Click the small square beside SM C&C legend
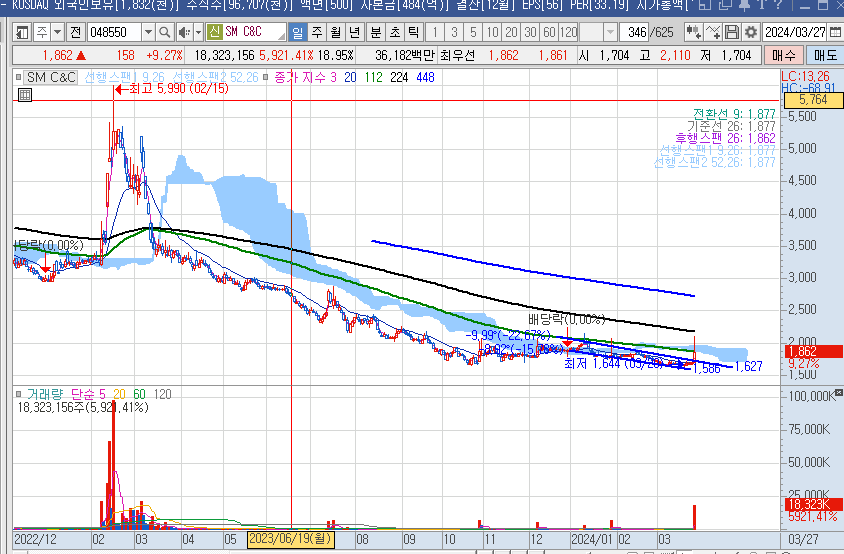844x554 pixels. [18, 77]
